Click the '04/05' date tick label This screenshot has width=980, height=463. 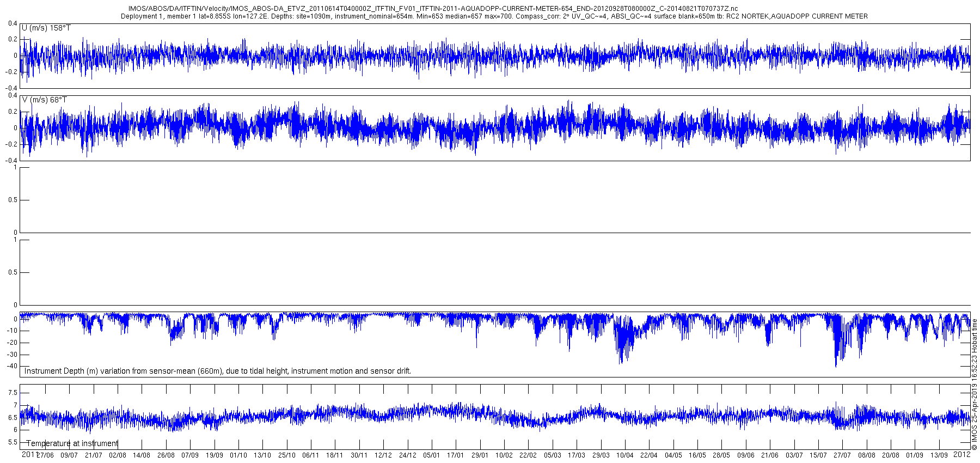coord(673,455)
